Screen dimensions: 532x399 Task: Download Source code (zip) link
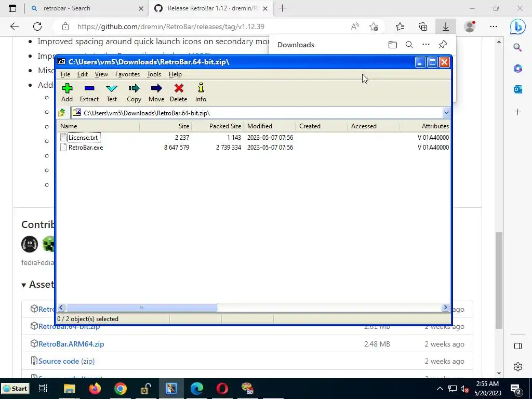click(66, 361)
